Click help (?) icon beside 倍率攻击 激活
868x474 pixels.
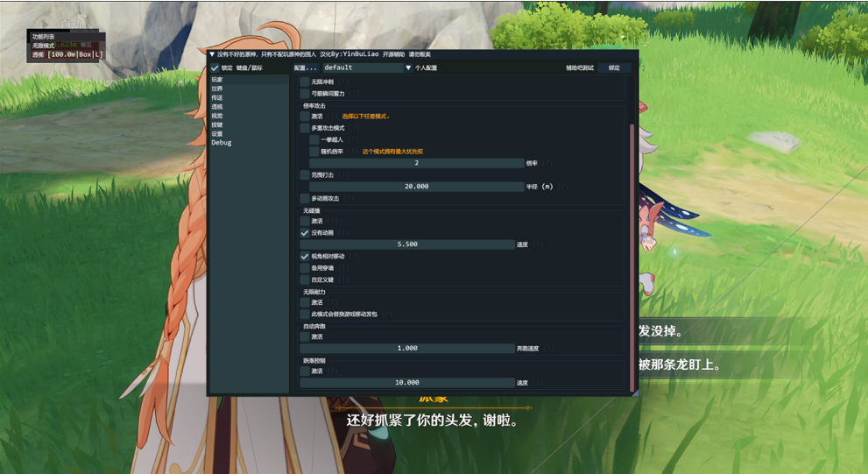pos(332,117)
